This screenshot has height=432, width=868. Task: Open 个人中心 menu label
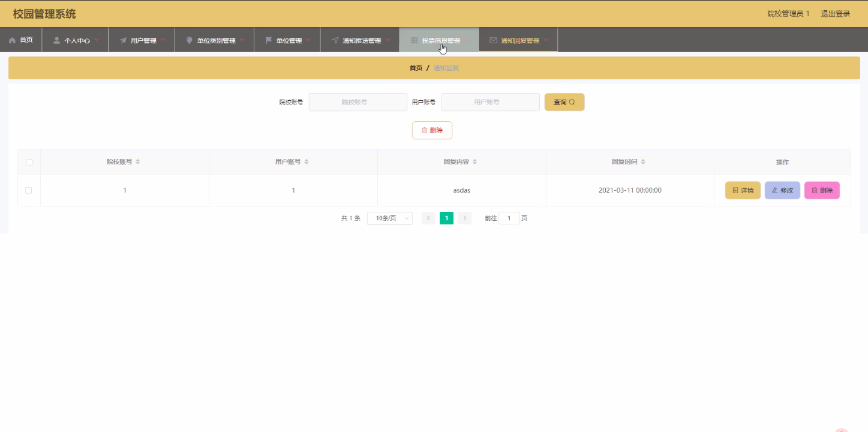[77, 41]
